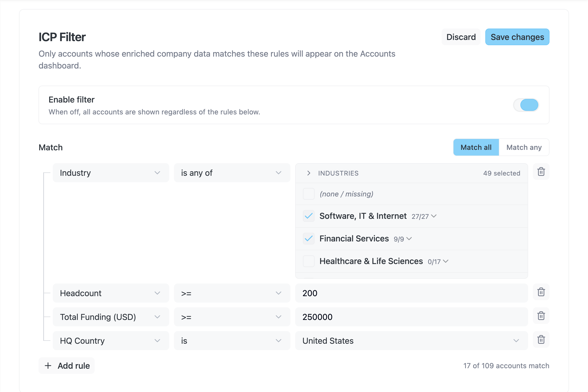Check Healthcare & Life Sciences checkbox

click(308, 261)
